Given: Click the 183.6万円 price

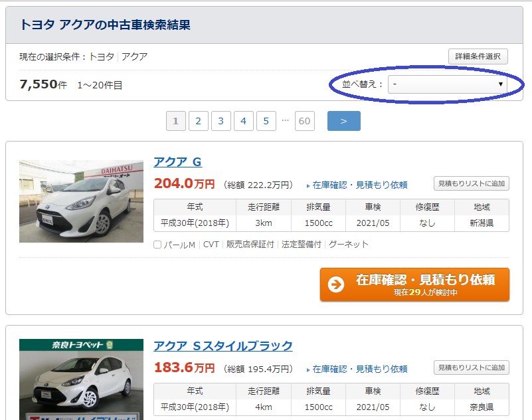Looking at the screenshot, I should (184, 367).
